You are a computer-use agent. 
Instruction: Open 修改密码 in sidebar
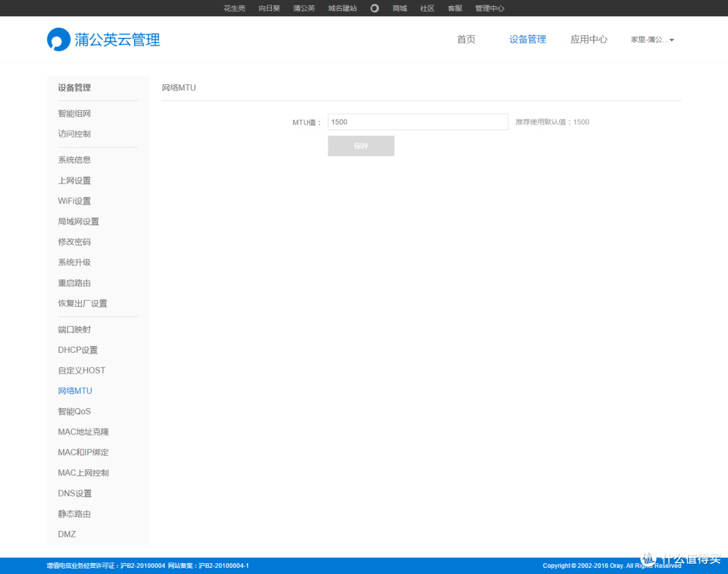(74, 242)
